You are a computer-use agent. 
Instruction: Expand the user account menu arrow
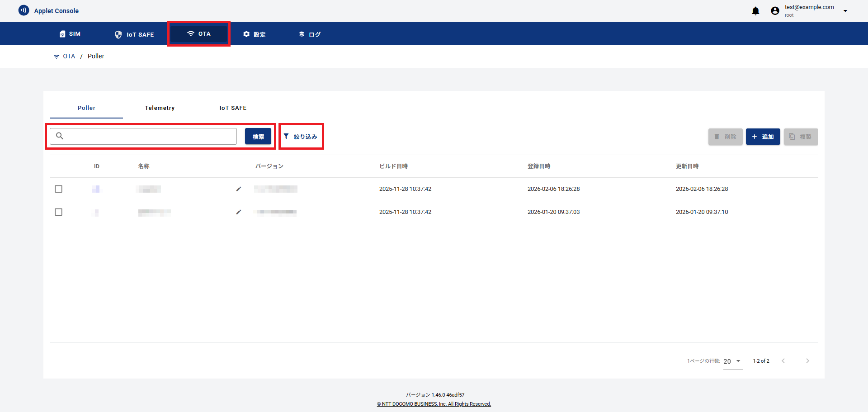(845, 11)
